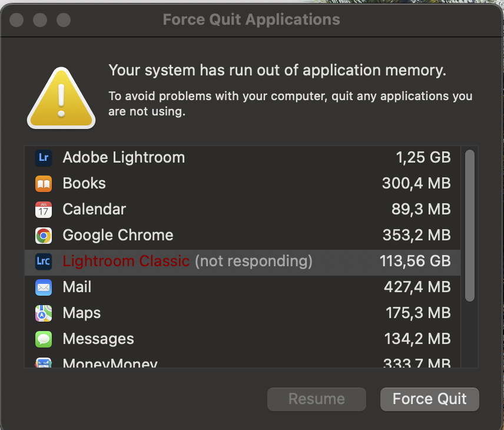504x430 pixels.
Task: Select Books entry showing 300,4 MB
Action: point(84,183)
